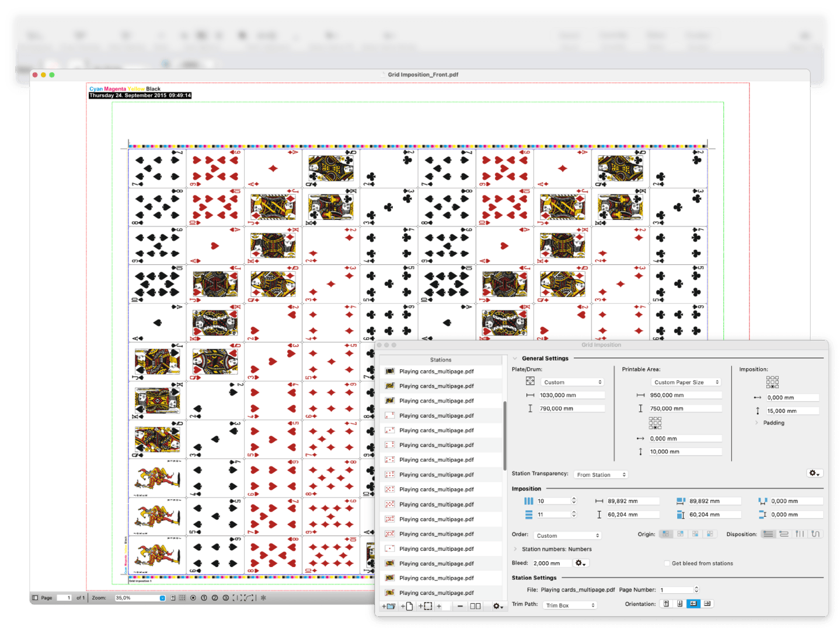Choose horizontal serpentine Disposition
The height and width of the screenshot is (630, 840).
[x=784, y=534]
